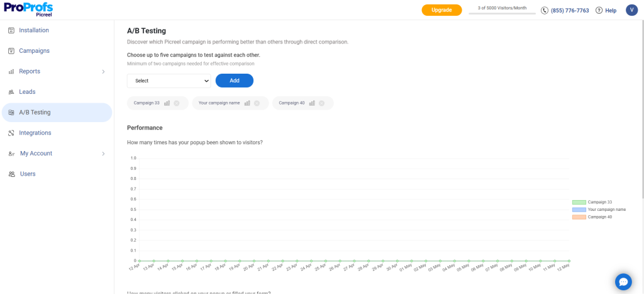Toggle Campaign 33 series in chart legend
This screenshot has height=294, width=644.
click(579, 202)
